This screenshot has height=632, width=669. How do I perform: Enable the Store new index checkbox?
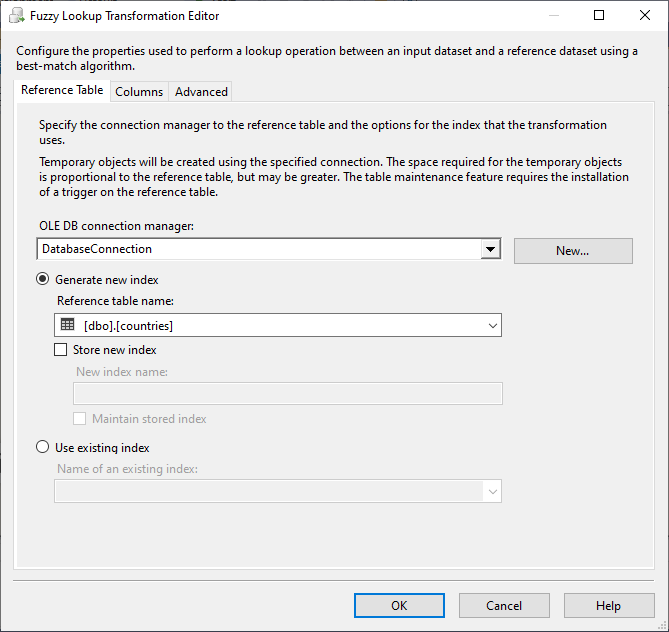click(60, 350)
